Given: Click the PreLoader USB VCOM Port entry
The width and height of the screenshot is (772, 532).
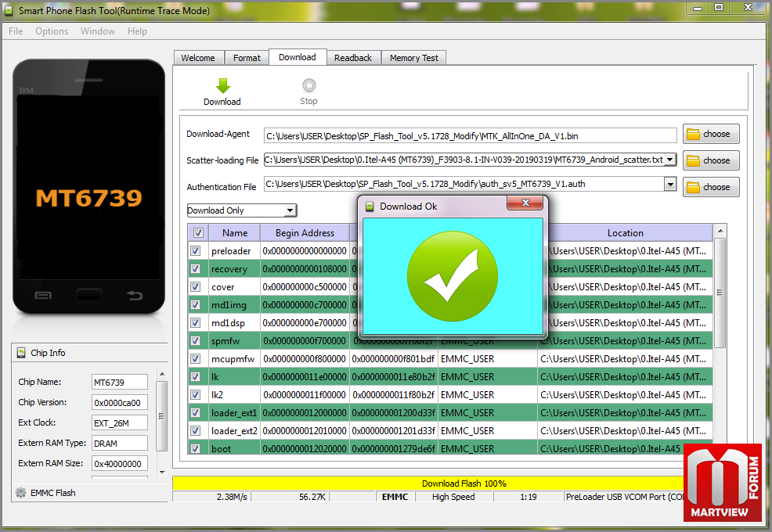Looking at the screenshot, I should [626, 497].
